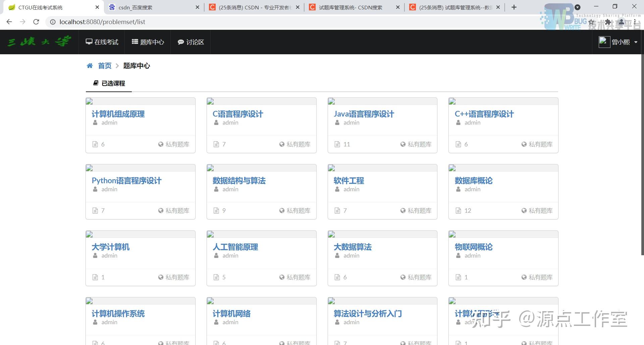Reload the current page
Screen dimensions: 644x345
36,22
